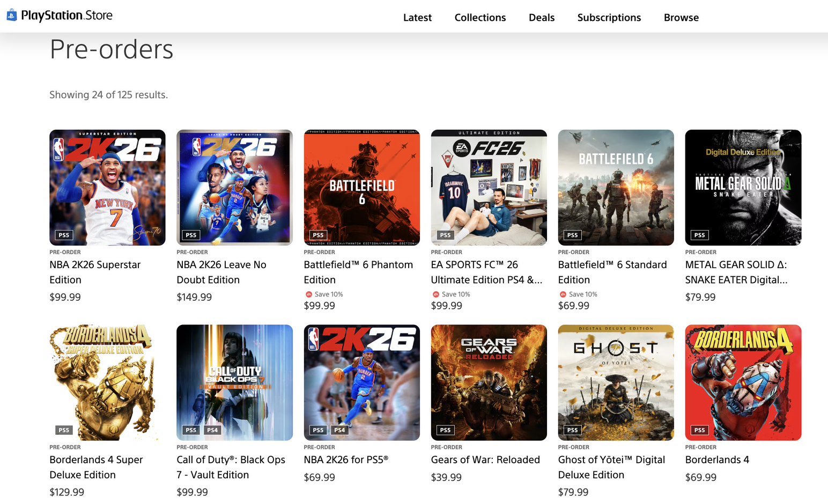Click the NBA 2K26 Superstar Edition title

(95, 272)
